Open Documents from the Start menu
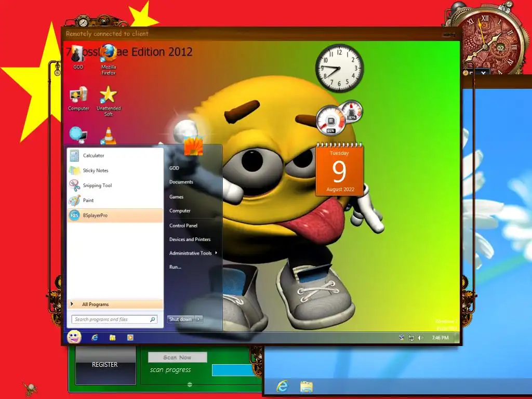 (x=181, y=182)
